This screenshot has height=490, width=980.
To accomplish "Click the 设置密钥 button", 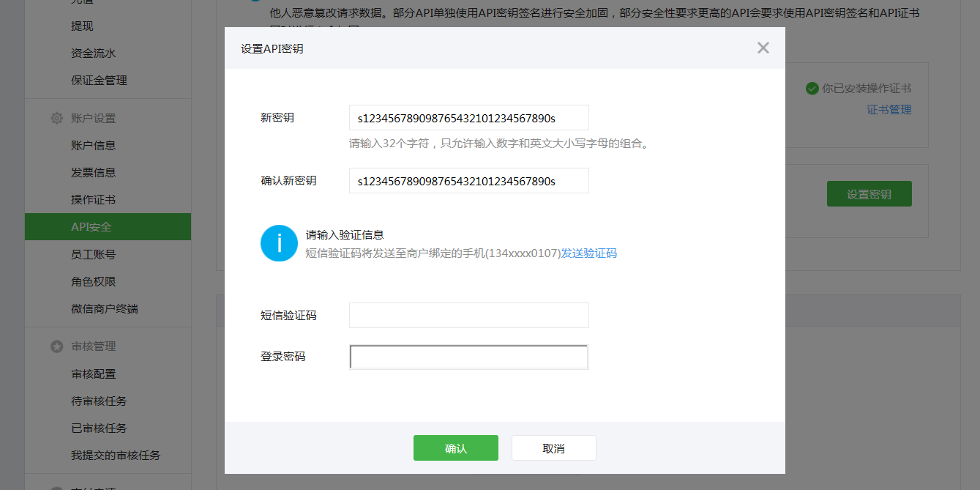I will [x=869, y=193].
